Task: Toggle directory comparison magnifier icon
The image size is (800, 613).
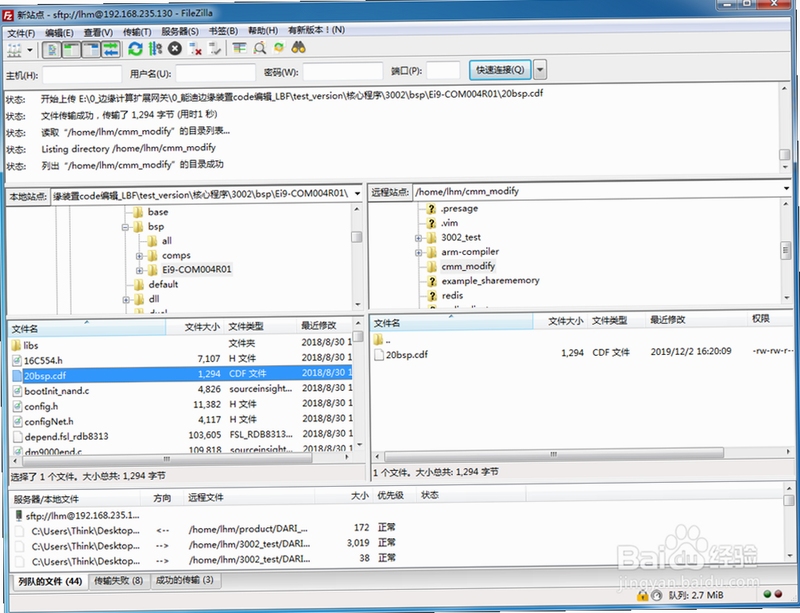Action: tap(260, 48)
